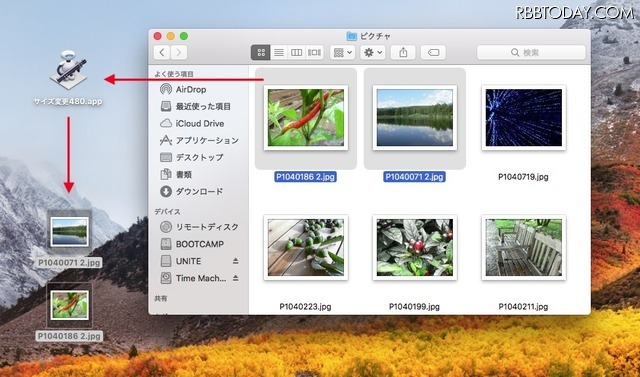The width and height of the screenshot is (640, 377).
Task: Click the ダウンロード download arrow icon
Action: (166, 191)
